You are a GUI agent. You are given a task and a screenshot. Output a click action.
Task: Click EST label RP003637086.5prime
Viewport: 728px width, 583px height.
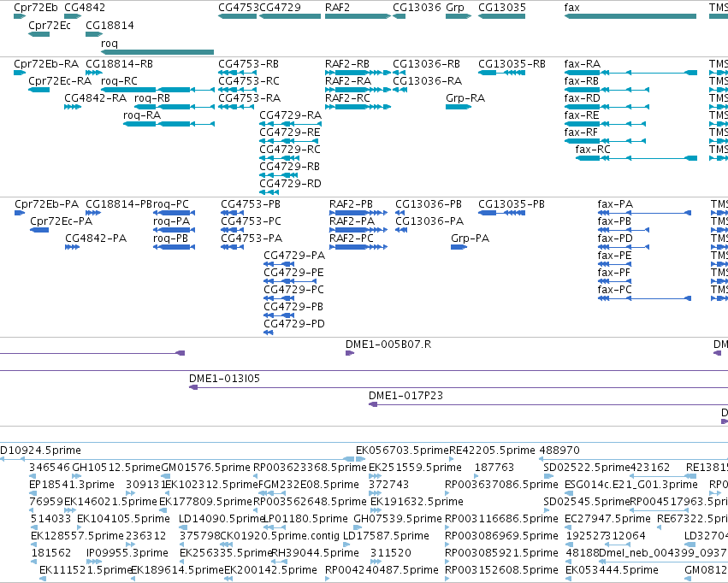coord(501,485)
